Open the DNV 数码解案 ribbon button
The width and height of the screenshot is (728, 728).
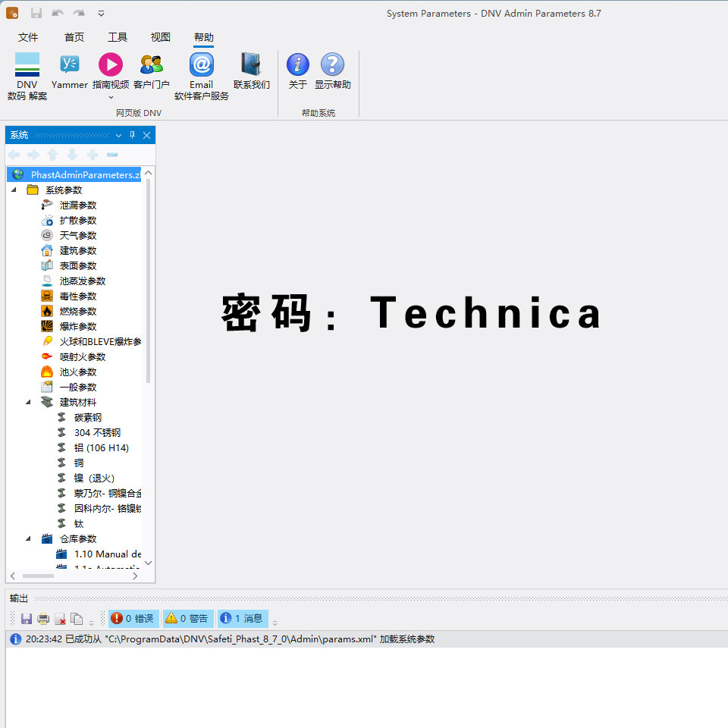click(x=27, y=76)
